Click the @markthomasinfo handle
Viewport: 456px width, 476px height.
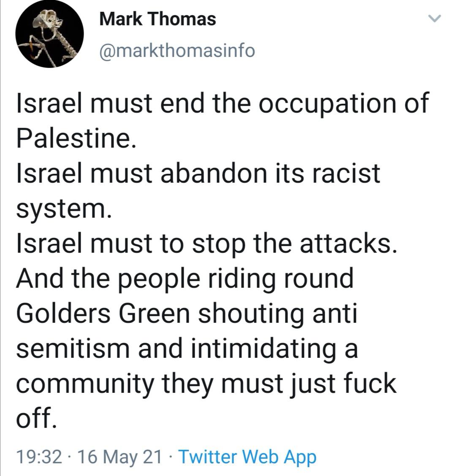click(177, 51)
